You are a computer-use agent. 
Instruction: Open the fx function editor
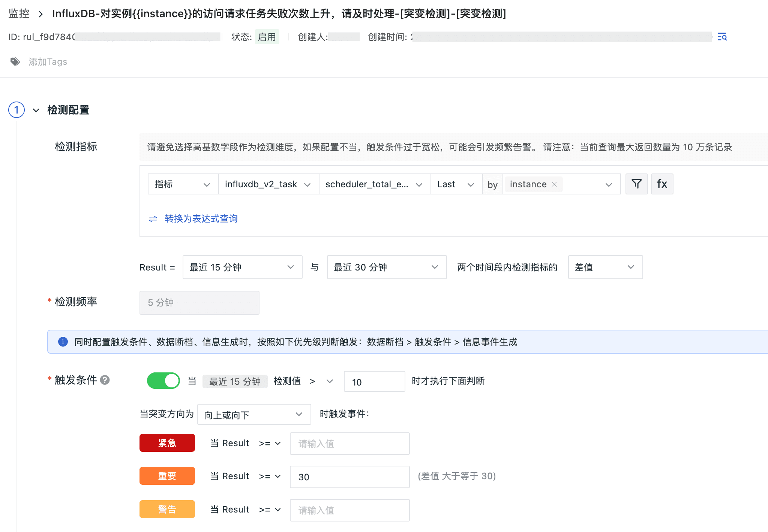(662, 184)
